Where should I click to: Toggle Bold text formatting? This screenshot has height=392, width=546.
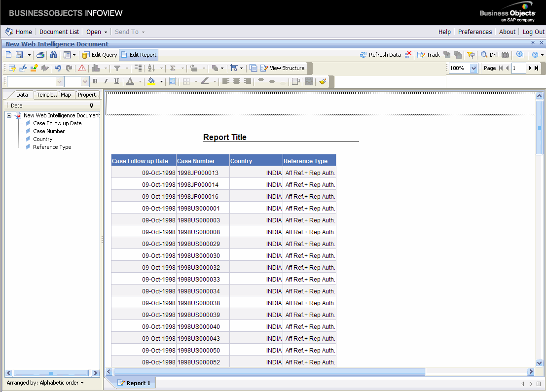tap(95, 81)
